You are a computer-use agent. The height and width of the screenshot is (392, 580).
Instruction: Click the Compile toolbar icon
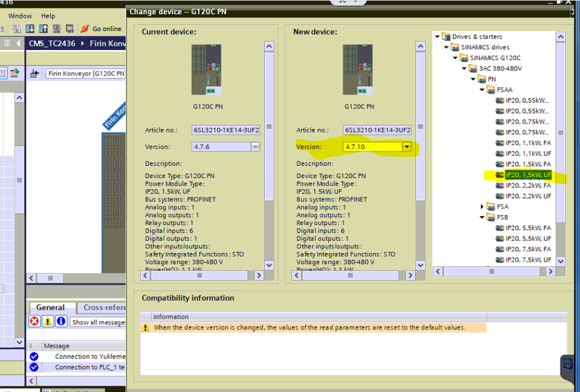[x=16, y=29]
